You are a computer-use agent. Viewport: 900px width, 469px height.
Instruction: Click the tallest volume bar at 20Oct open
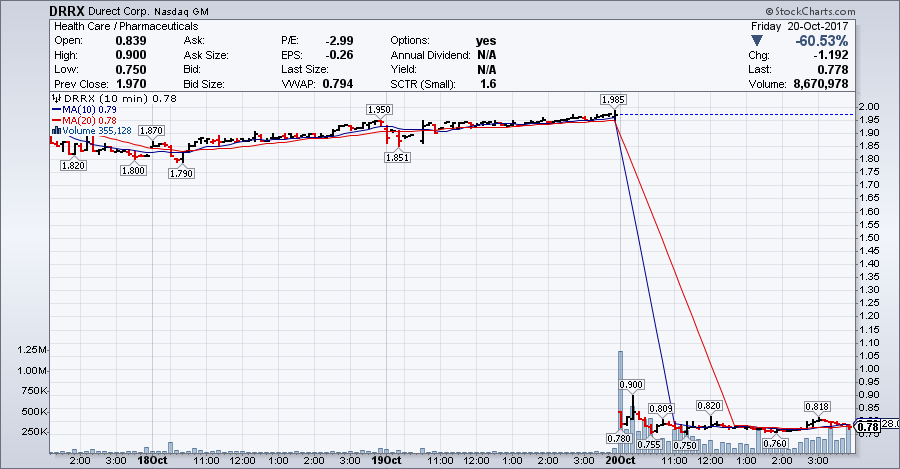620,402
